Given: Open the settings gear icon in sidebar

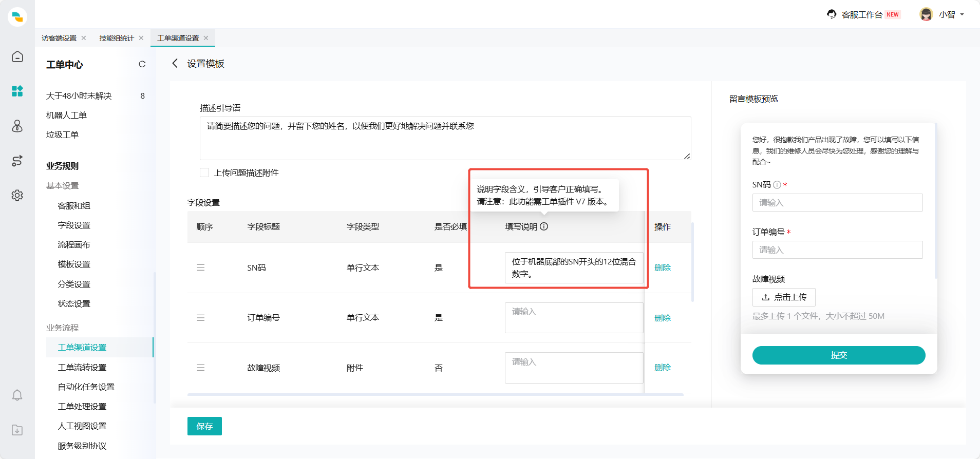Looking at the screenshot, I should pos(17,196).
